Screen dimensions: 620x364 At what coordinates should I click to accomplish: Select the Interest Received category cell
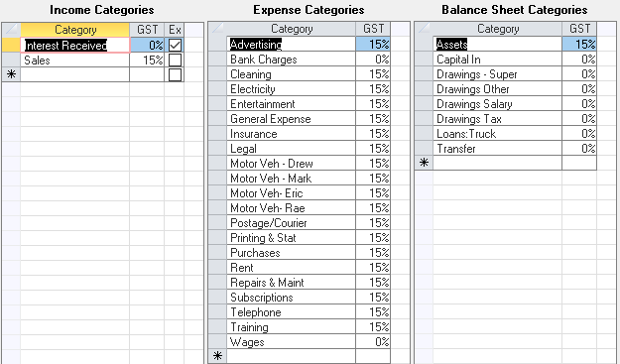click(75, 45)
